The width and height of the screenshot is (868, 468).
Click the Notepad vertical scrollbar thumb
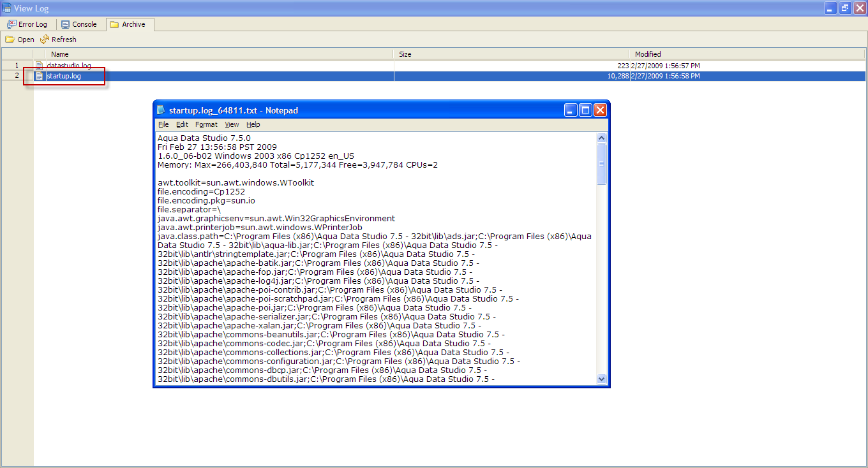(x=601, y=165)
